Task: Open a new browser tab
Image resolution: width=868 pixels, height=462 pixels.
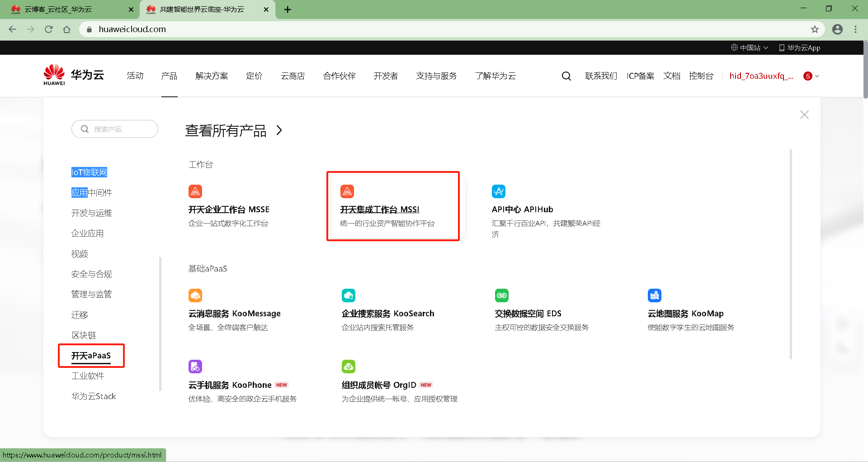Action: (x=288, y=10)
